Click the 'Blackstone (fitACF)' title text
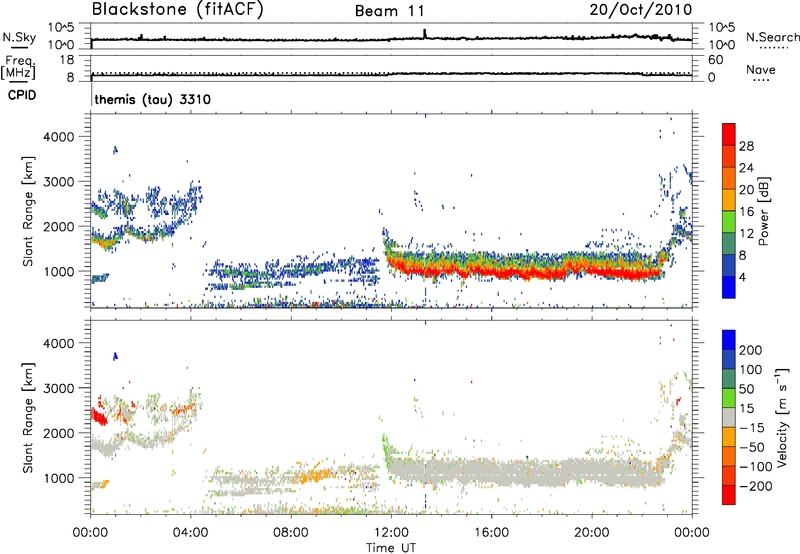The image size is (800, 554). [x=178, y=9]
